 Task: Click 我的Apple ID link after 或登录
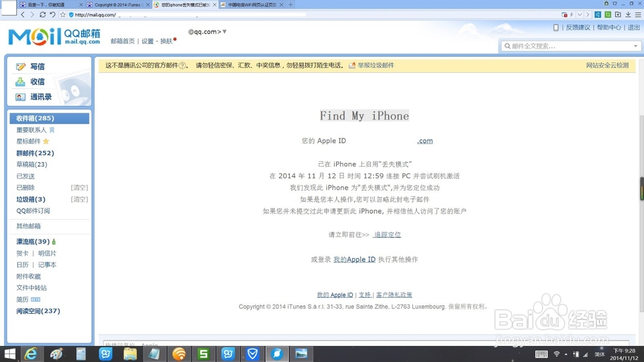click(354, 260)
